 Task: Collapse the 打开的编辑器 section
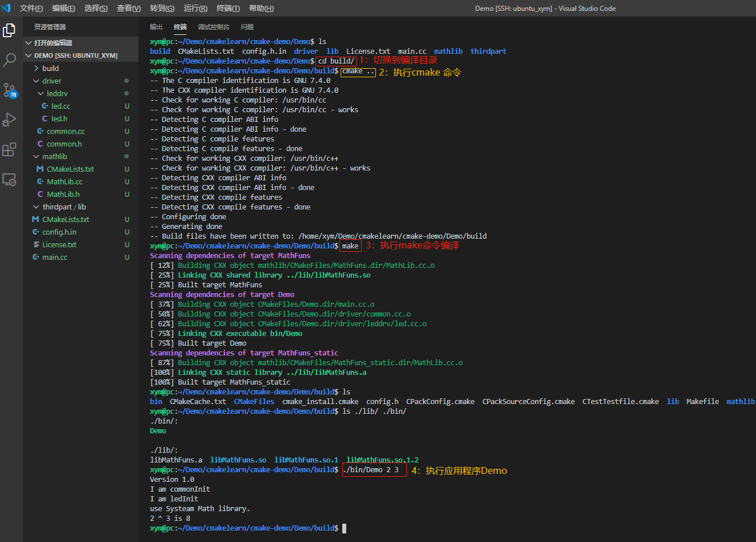tap(29, 43)
